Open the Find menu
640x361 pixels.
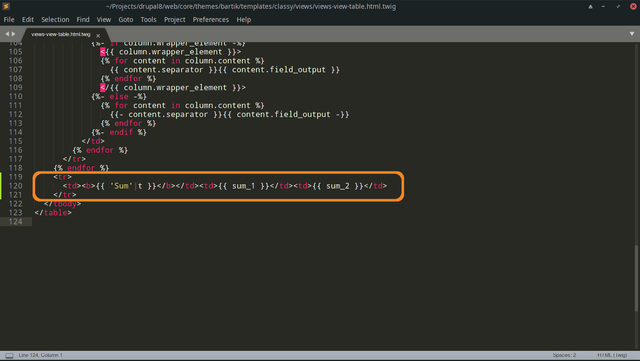(83, 20)
